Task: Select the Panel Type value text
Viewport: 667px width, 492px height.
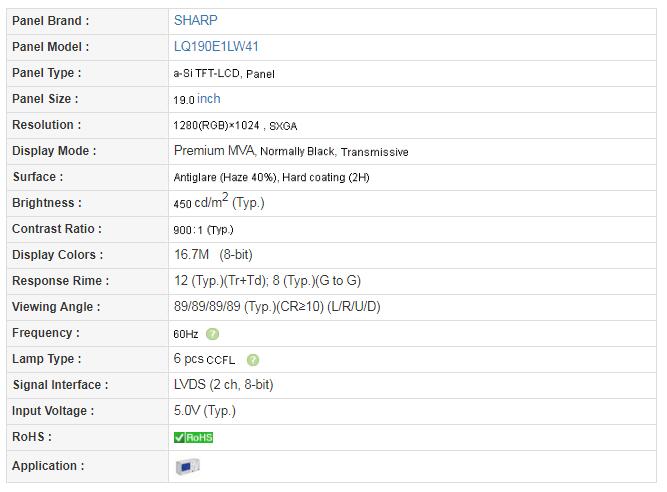Action: 224,74
